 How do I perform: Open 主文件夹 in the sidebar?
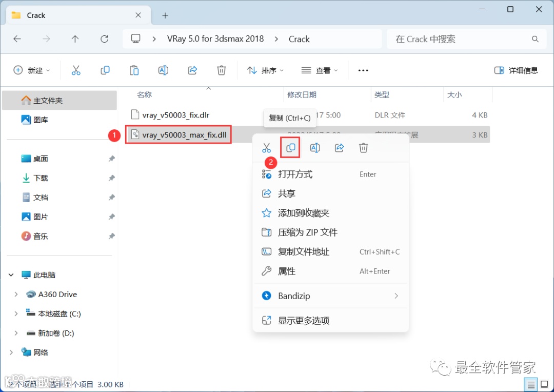[x=60, y=101]
